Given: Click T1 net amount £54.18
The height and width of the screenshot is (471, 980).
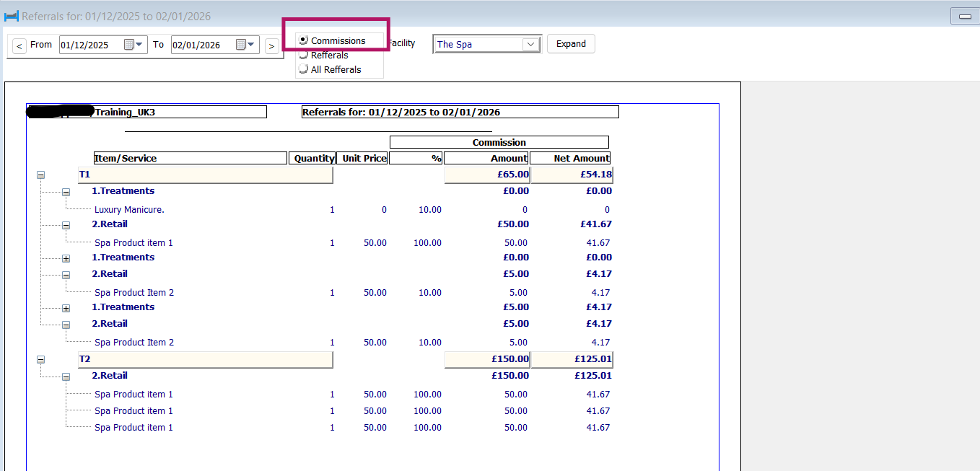Looking at the screenshot, I should (x=572, y=175).
